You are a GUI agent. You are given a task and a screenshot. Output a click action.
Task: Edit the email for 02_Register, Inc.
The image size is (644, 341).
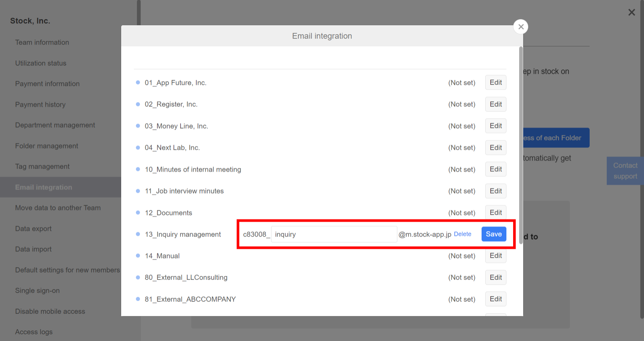coord(495,104)
